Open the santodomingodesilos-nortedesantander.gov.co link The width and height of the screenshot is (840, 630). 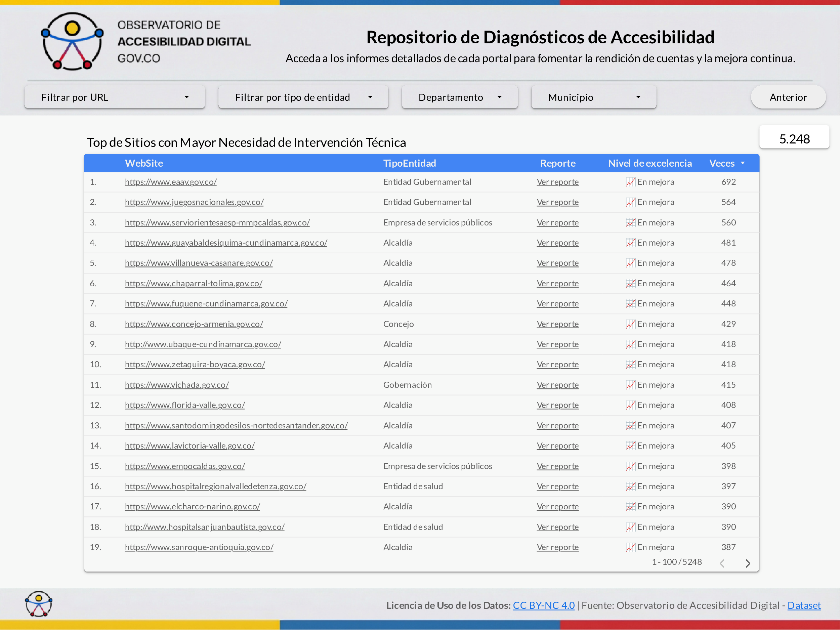(236, 425)
